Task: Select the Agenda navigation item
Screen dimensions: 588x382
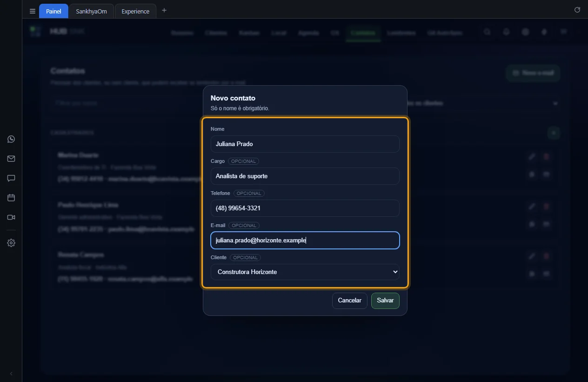Action: point(308,33)
